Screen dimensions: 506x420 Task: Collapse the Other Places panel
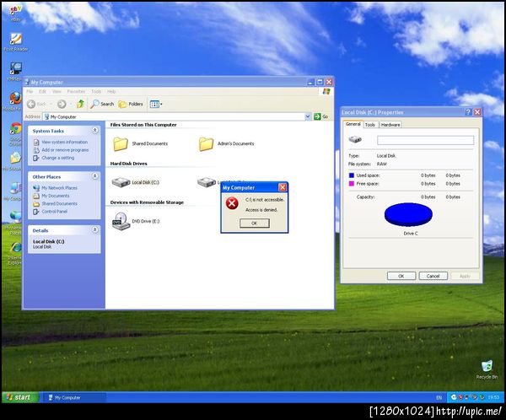(94, 176)
